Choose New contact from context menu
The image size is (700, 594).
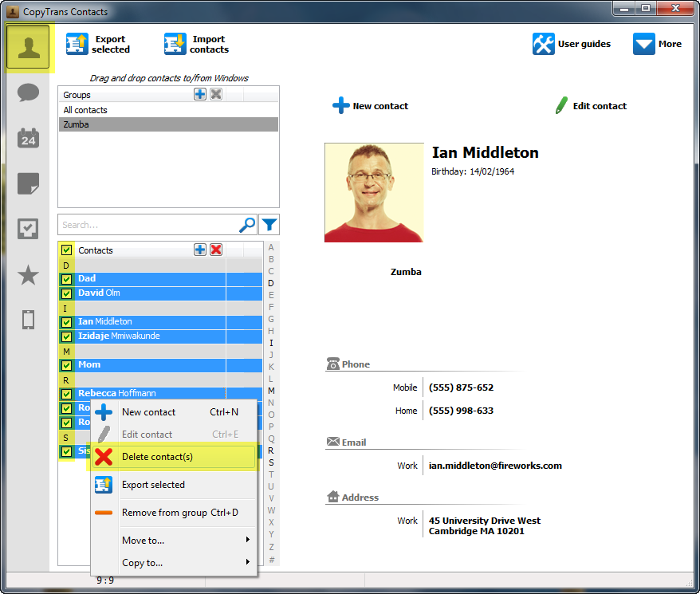coord(174,412)
